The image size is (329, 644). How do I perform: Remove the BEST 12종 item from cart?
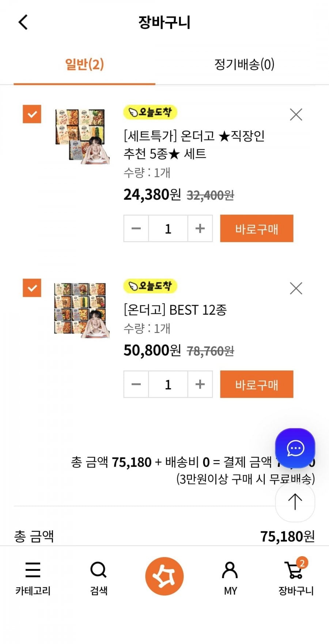[296, 288]
